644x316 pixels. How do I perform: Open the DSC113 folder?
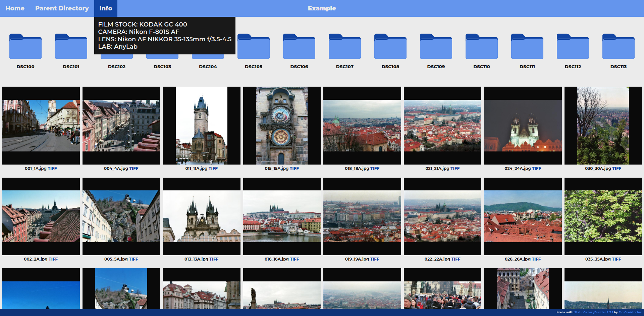click(x=619, y=47)
